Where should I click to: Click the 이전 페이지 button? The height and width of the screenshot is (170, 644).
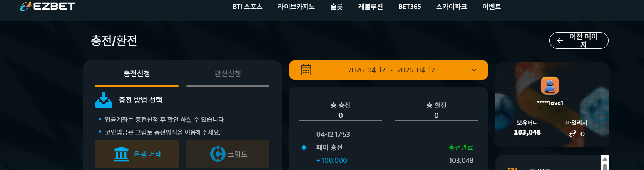(x=579, y=41)
